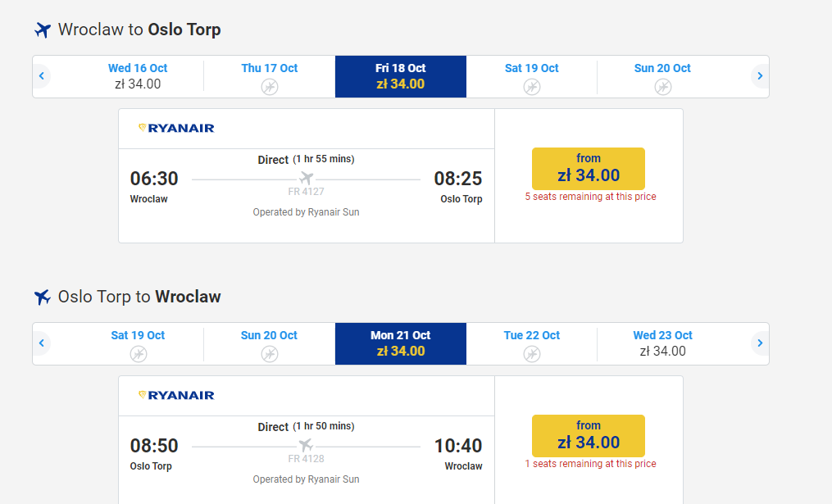
Task: Click the outbound next dates arrow
Action: pyautogui.click(x=760, y=76)
